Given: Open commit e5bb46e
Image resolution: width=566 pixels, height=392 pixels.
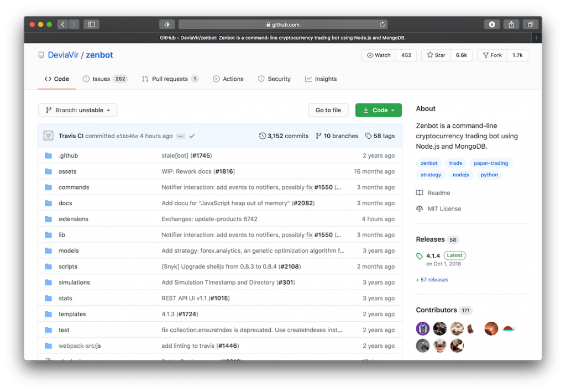Looking at the screenshot, I should point(127,136).
